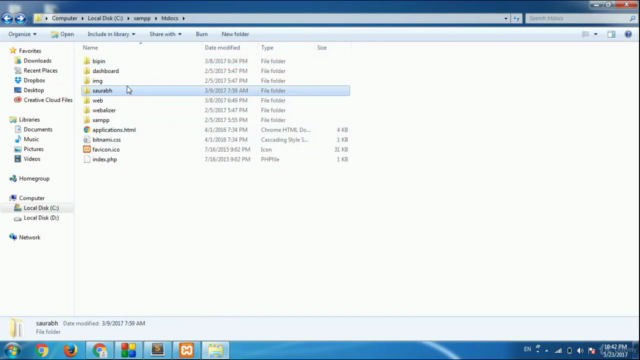Sort by Type column header

[267, 48]
